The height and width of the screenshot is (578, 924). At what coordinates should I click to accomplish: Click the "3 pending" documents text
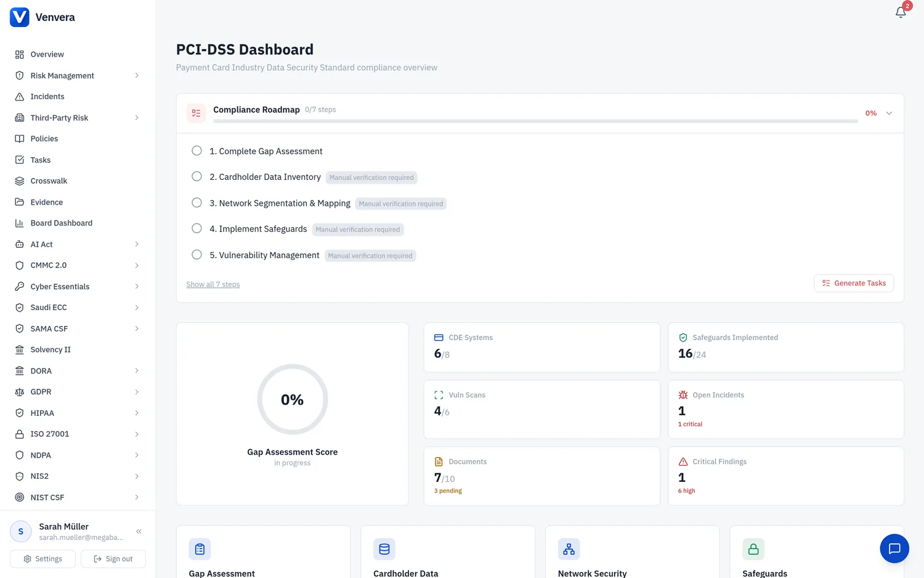pos(448,491)
